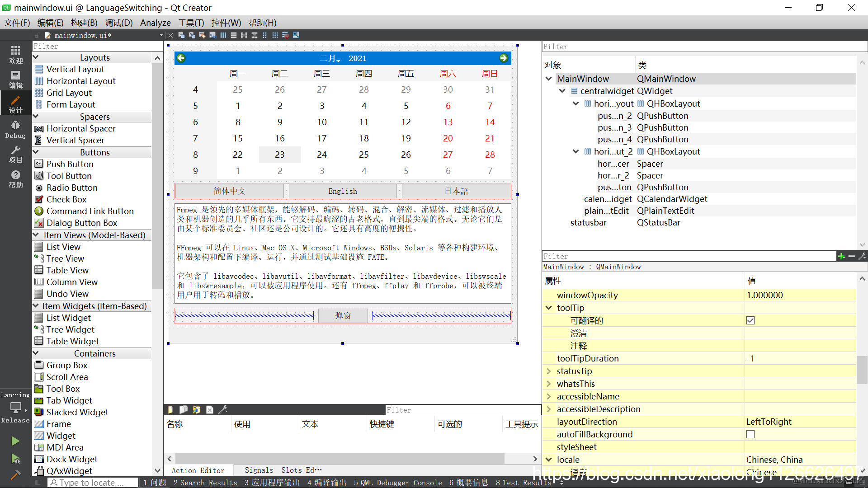Open the Help mode in sidebar
The image size is (868, 488).
pos(15,179)
